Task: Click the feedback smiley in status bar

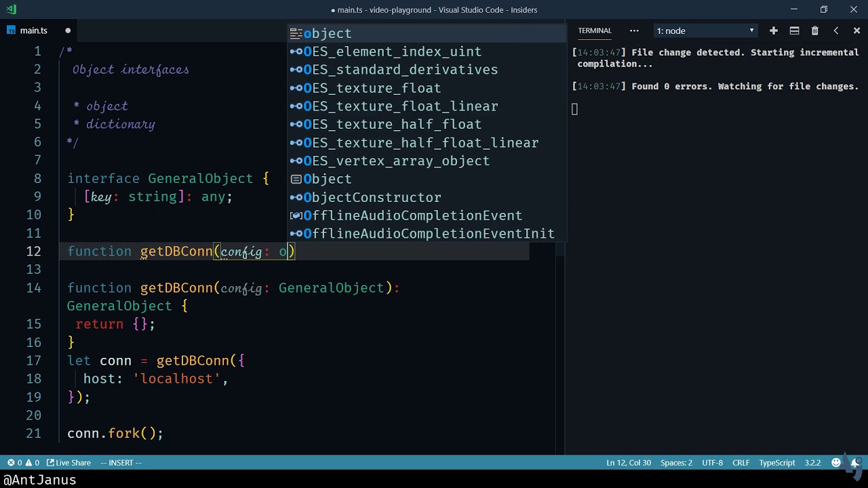Action: (836, 463)
